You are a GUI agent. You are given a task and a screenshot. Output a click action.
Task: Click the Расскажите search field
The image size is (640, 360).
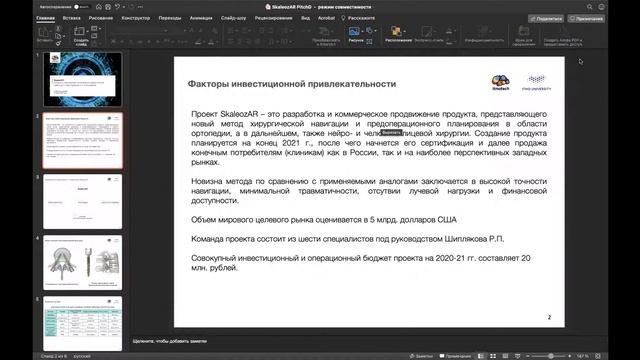pyautogui.click(x=358, y=18)
